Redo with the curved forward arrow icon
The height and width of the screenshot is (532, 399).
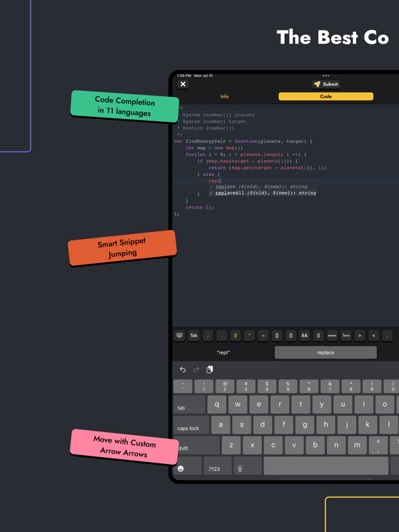196,369
